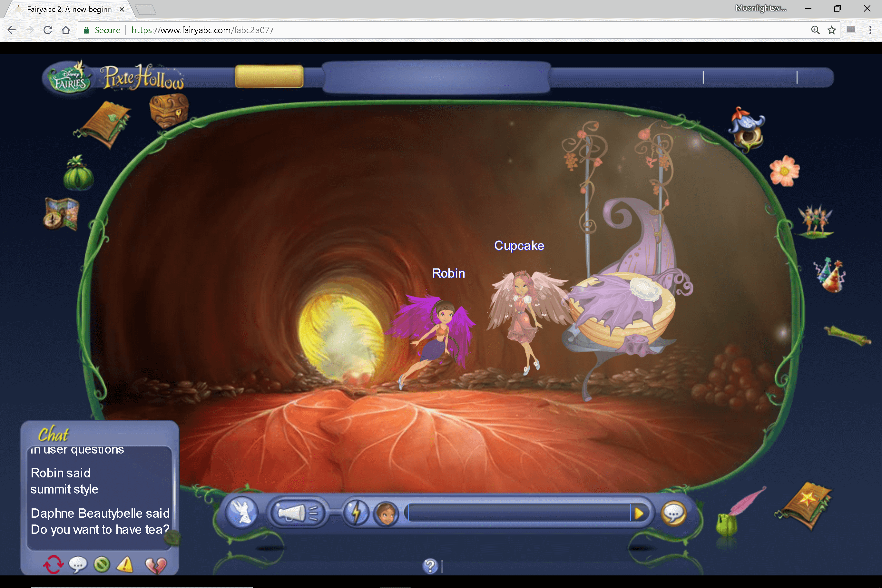
Task: Open a new browser tab
Action: 146,9
